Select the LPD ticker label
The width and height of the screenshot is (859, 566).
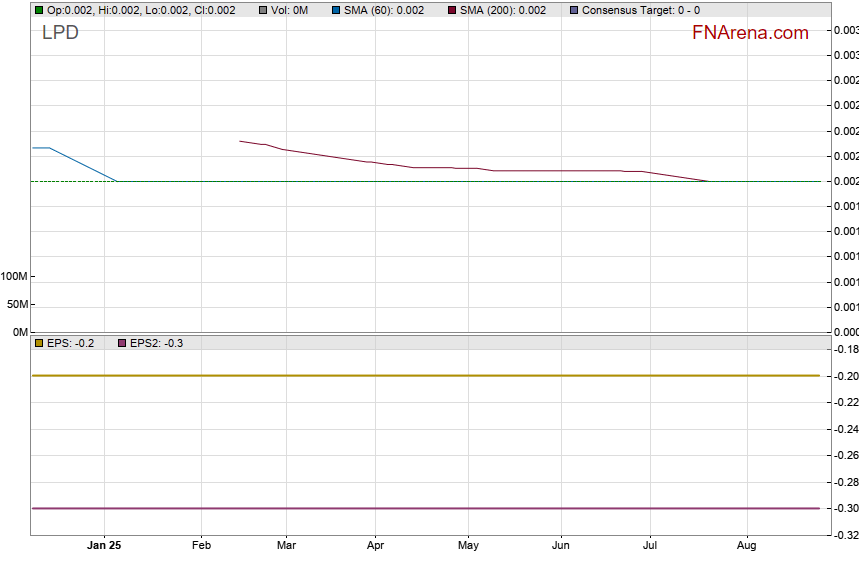(60, 33)
